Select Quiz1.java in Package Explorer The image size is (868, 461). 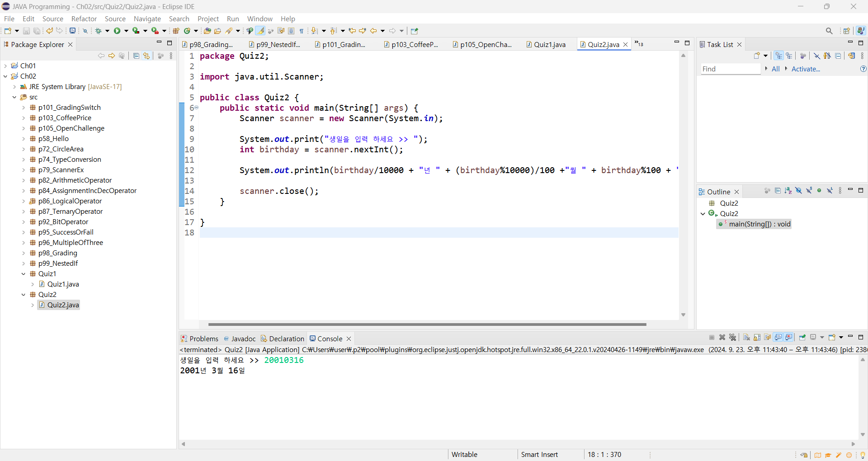pyautogui.click(x=63, y=284)
